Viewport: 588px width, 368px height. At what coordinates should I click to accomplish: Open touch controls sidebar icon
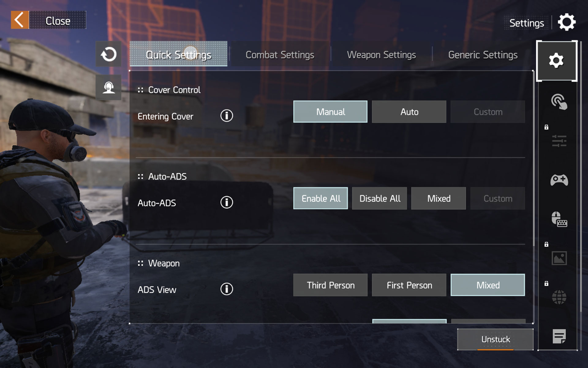(x=559, y=102)
